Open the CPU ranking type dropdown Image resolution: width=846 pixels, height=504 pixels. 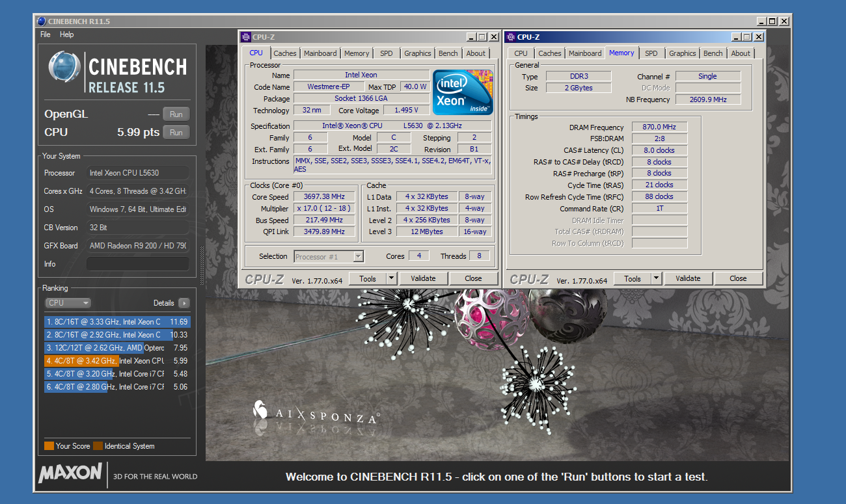pyautogui.click(x=68, y=303)
